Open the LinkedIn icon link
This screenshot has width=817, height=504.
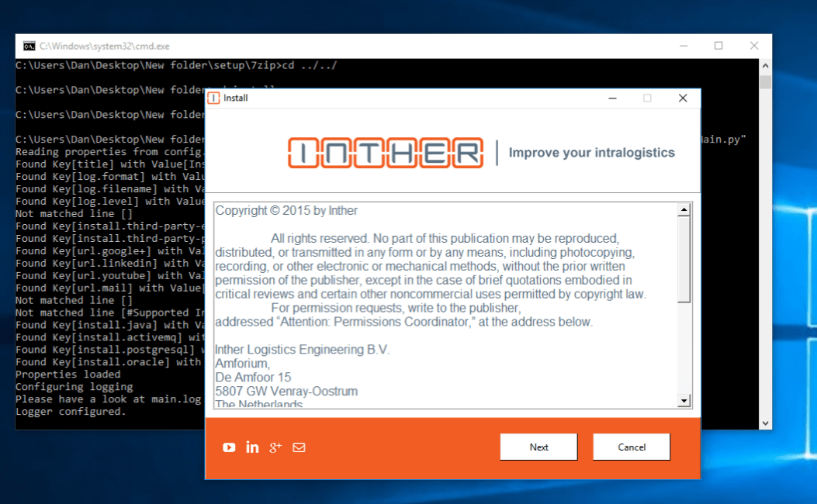252,447
